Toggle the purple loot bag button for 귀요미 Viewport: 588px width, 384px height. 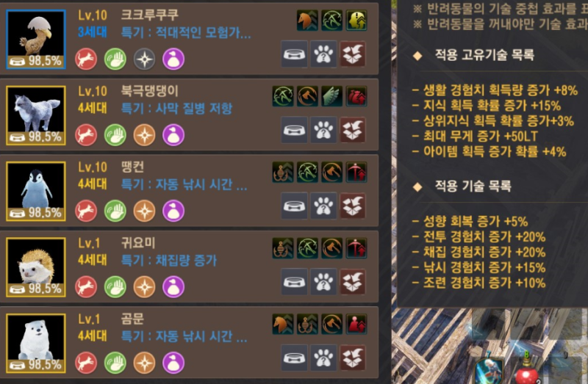173,286
